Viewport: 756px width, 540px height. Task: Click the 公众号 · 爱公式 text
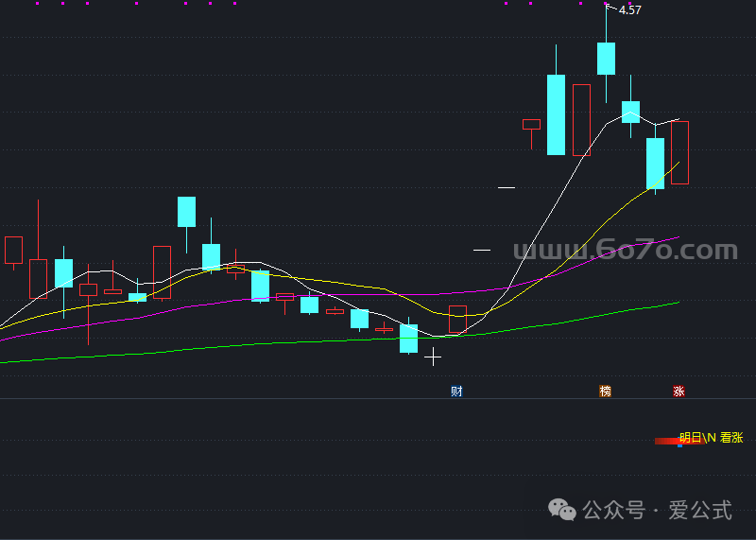(x=658, y=511)
